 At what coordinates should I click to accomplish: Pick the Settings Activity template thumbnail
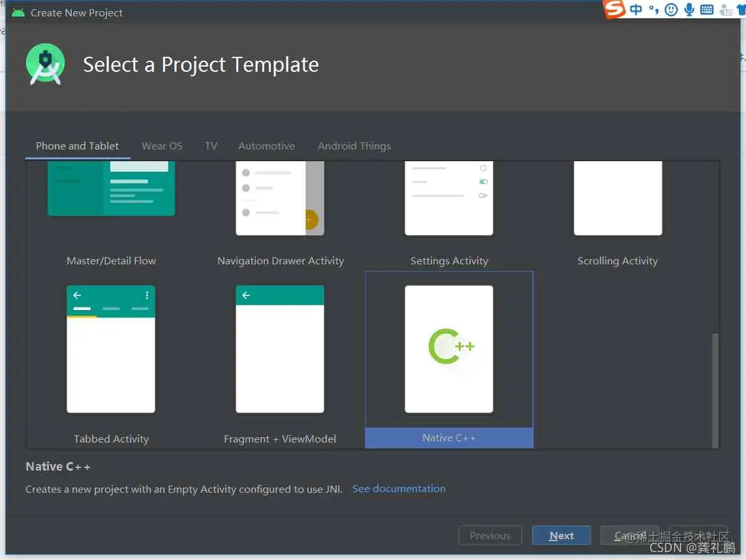448,198
